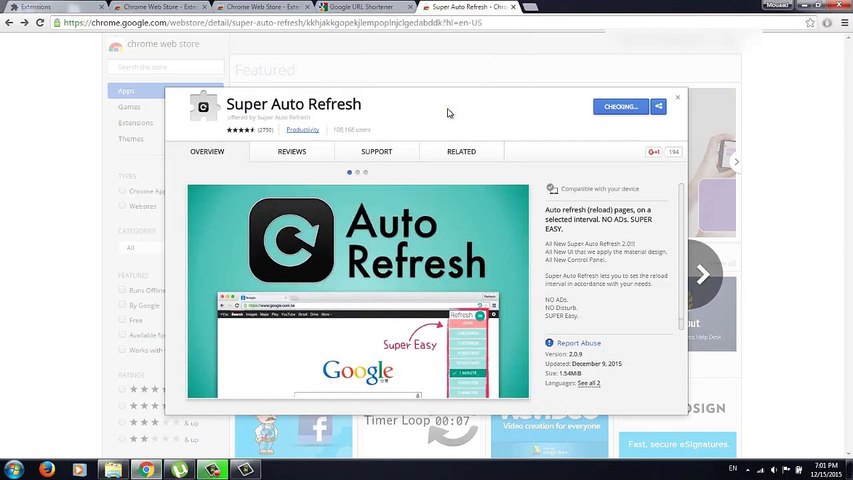Select third screenshot carousel dot
853x480 pixels.
pos(366,173)
